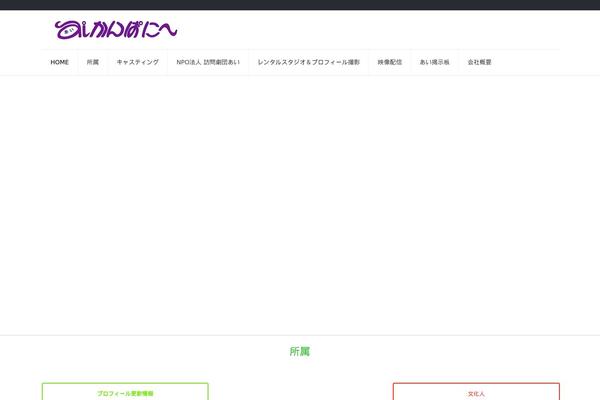
Task: Open NPO法人 訪問劇団あい menu item
Action: tap(208, 62)
